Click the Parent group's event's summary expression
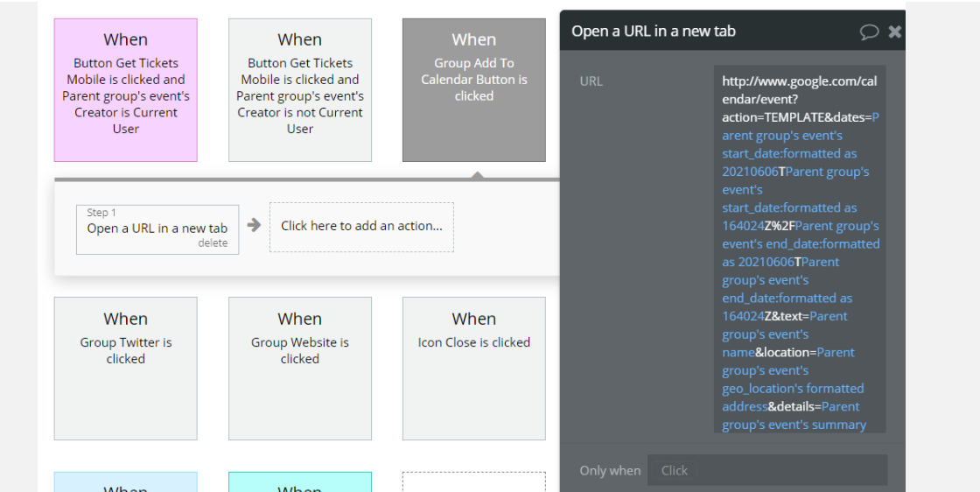This screenshot has height=492, width=980. click(x=794, y=416)
